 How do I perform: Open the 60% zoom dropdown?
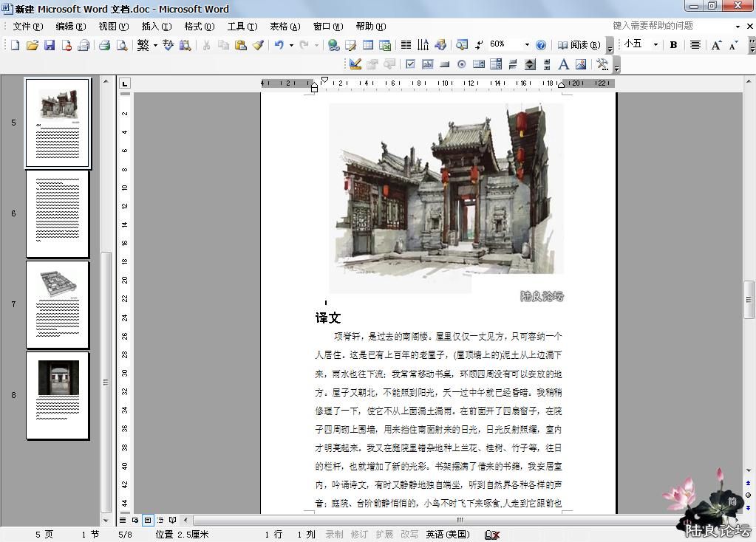[x=527, y=45]
